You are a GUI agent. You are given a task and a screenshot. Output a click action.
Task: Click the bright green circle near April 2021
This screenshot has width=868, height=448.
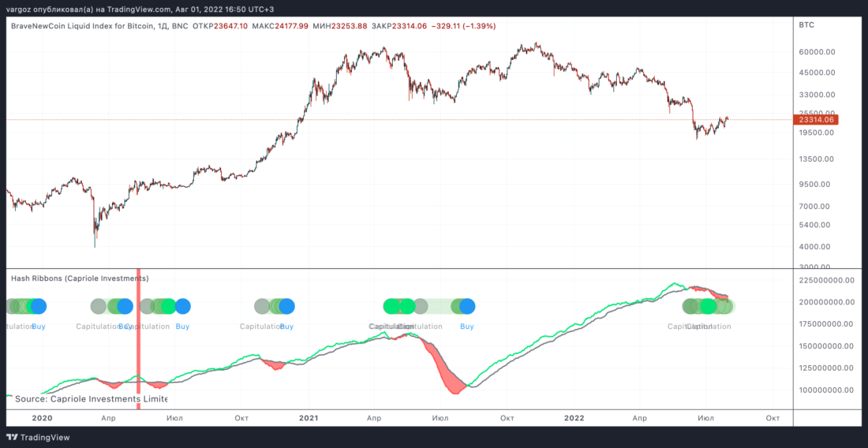coord(391,306)
